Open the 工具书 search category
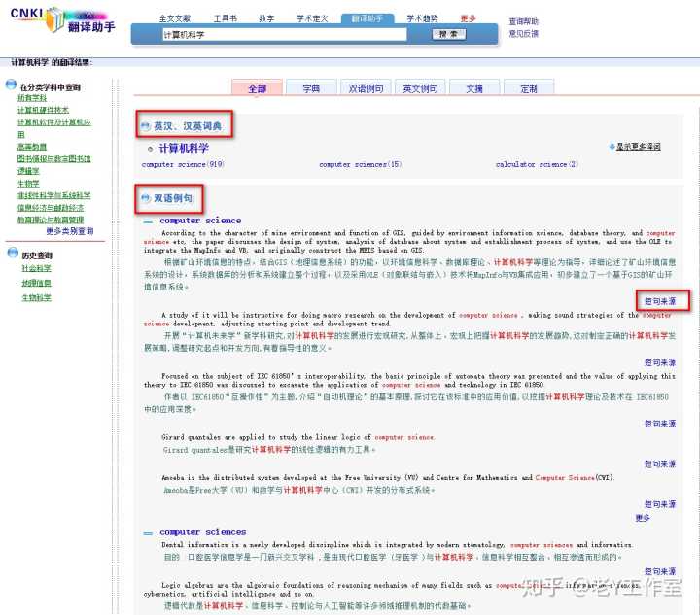Viewport: 700px width, 615px height. (x=225, y=18)
